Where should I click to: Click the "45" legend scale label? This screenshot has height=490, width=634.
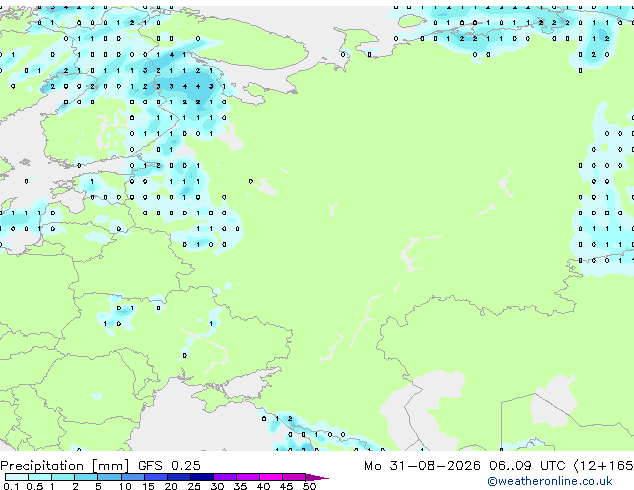(286, 486)
